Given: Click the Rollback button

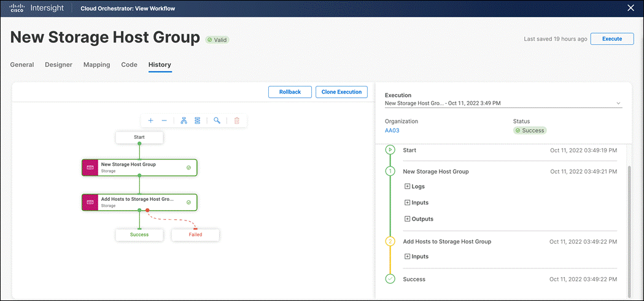Looking at the screenshot, I should pyautogui.click(x=290, y=92).
